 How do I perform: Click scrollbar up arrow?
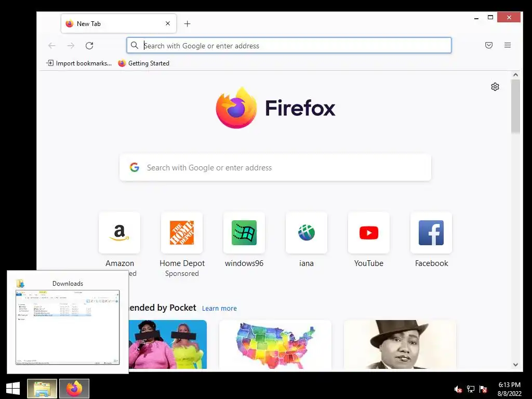point(515,75)
